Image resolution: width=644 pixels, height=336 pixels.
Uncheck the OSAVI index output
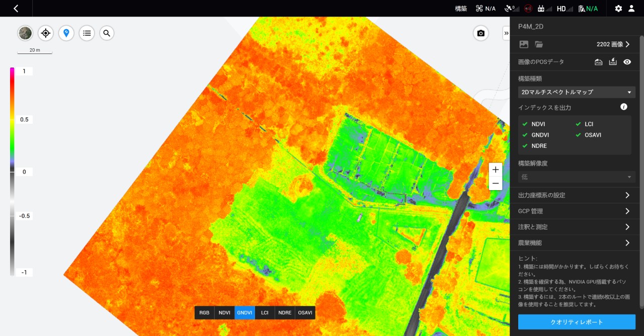tap(579, 135)
